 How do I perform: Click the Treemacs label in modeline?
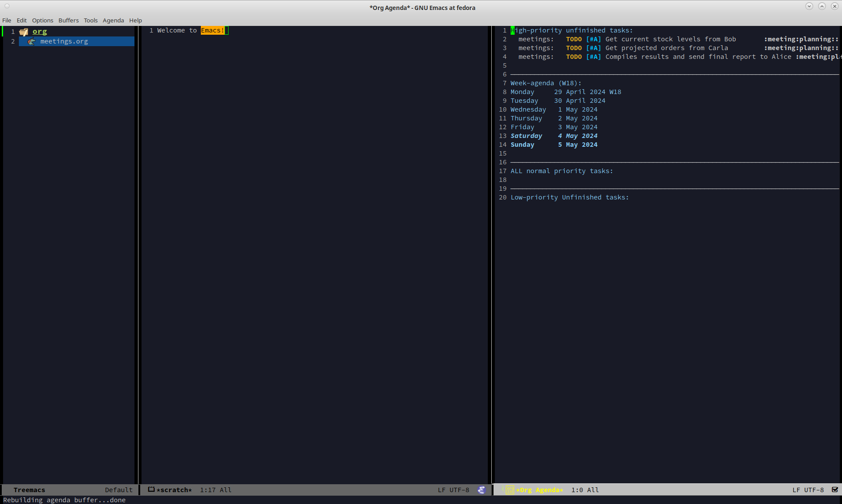pos(29,490)
